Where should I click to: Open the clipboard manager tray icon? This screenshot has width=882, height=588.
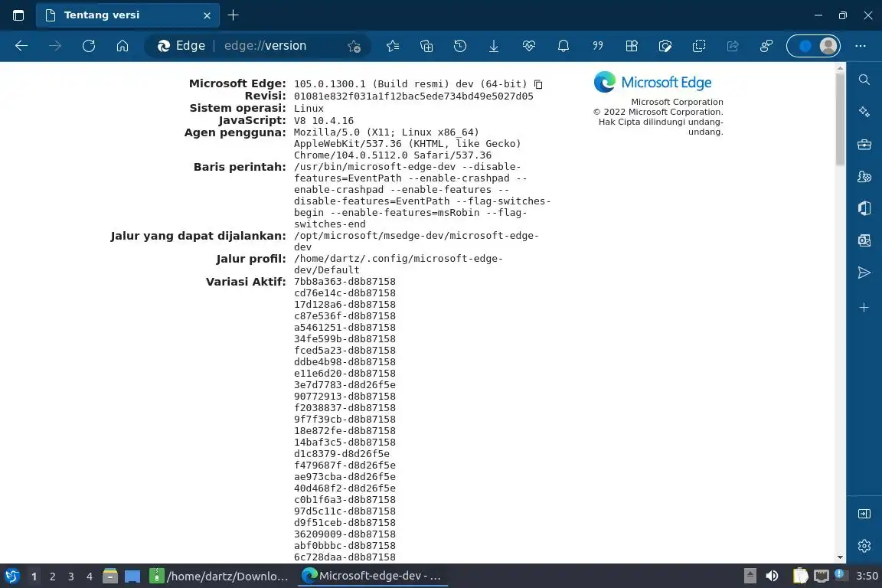(x=800, y=576)
